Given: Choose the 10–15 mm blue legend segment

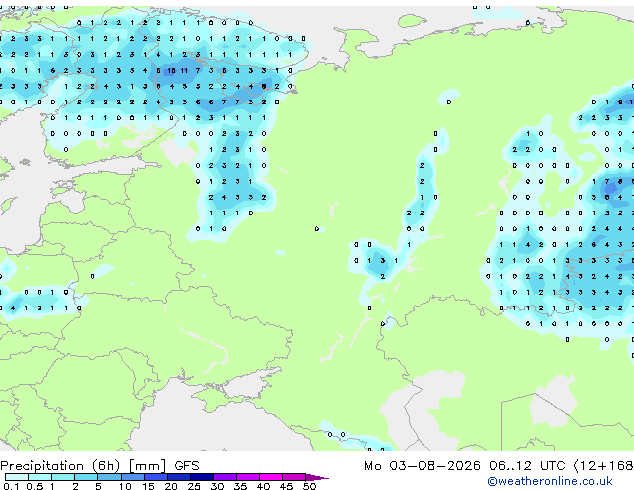Looking at the screenshot, I should 133,477.
